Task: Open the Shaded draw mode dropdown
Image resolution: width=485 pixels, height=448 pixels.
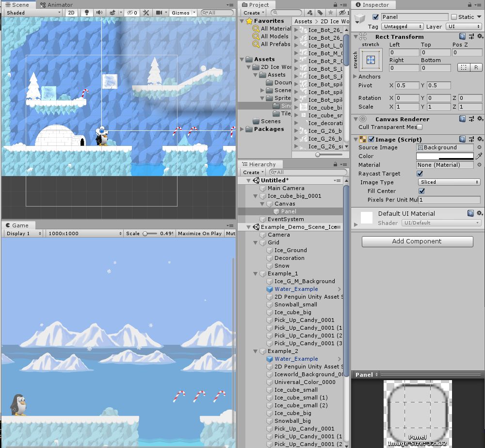Action: (32, 13)
